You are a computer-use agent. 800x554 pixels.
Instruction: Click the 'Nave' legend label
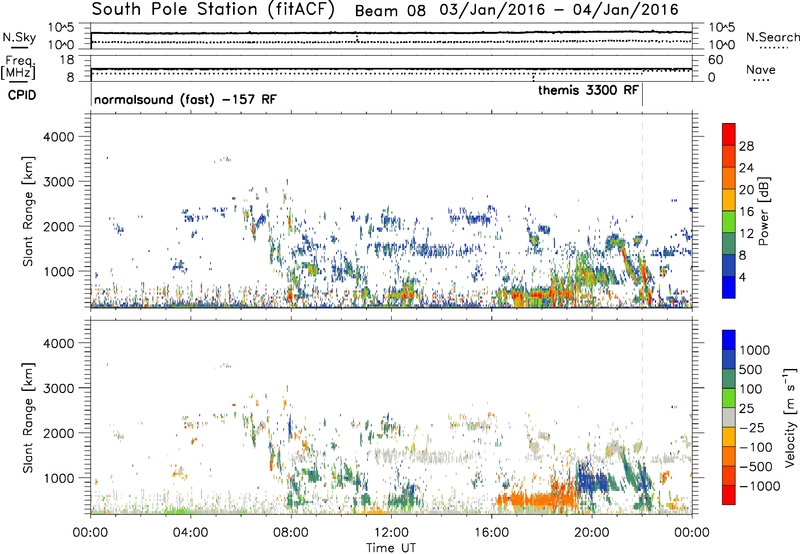point(761,69)
